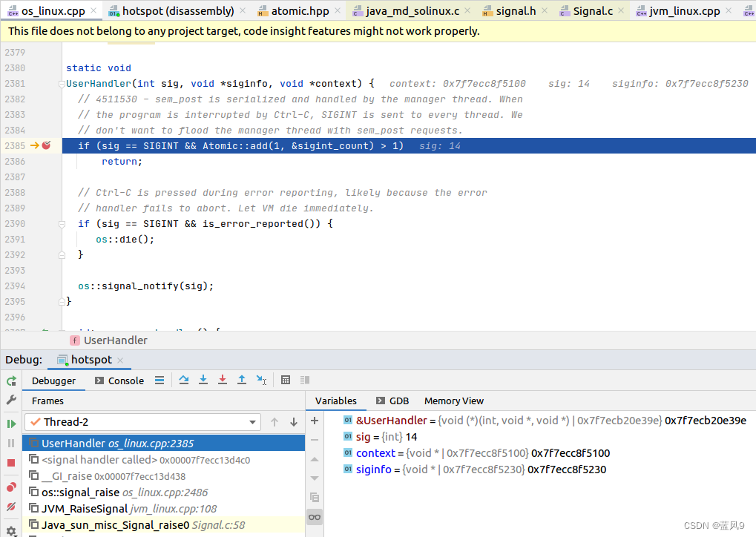Click UserHandler breadcrumb below editor
This screenshot has height=537, width=756.
coord(109,340)
